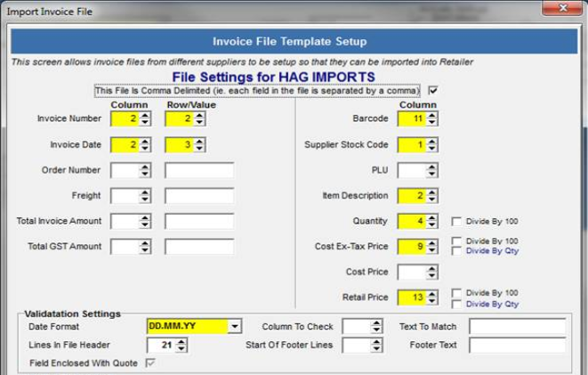Increase Item Description column value
588x375 pixels.
[432, 192]
